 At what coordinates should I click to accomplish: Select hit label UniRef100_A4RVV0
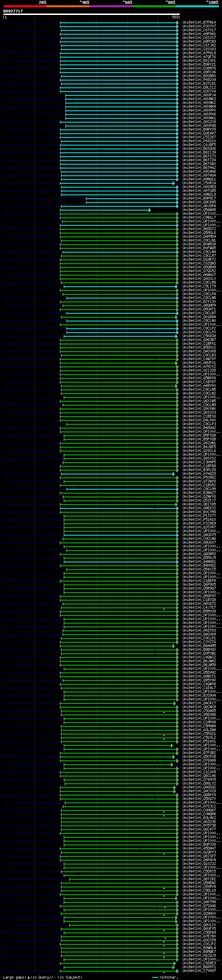[199, 386]
